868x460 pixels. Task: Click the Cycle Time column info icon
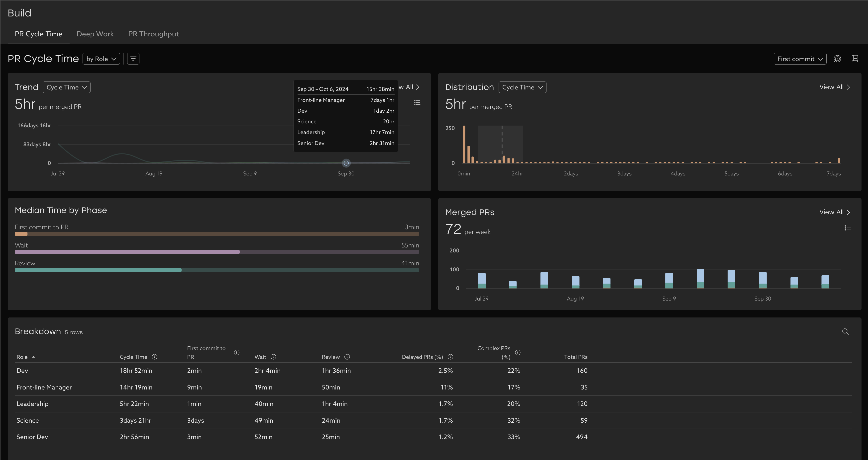coord(155,357)
